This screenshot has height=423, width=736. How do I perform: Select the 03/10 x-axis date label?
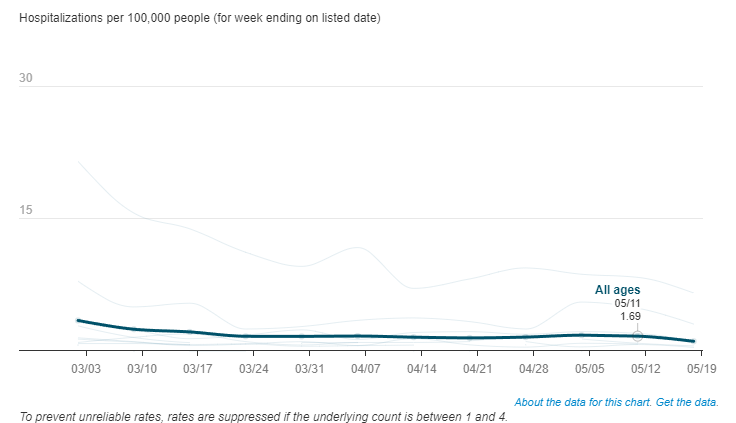142,369
